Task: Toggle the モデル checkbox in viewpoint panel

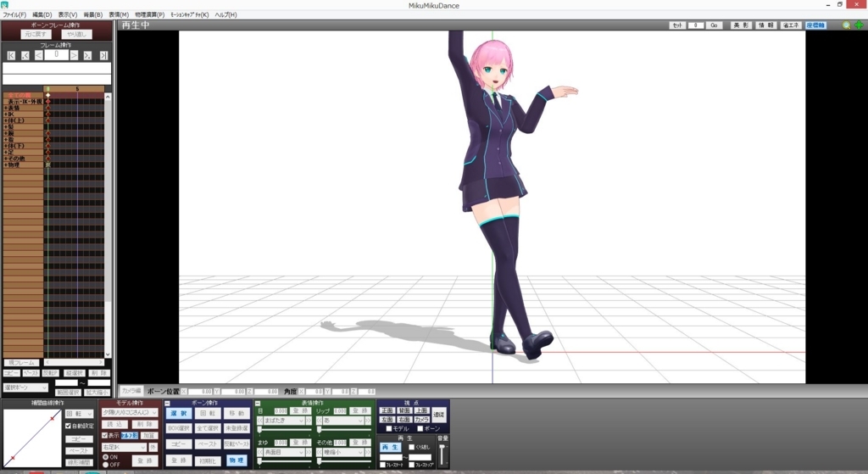Action: (x=389, y=428)
